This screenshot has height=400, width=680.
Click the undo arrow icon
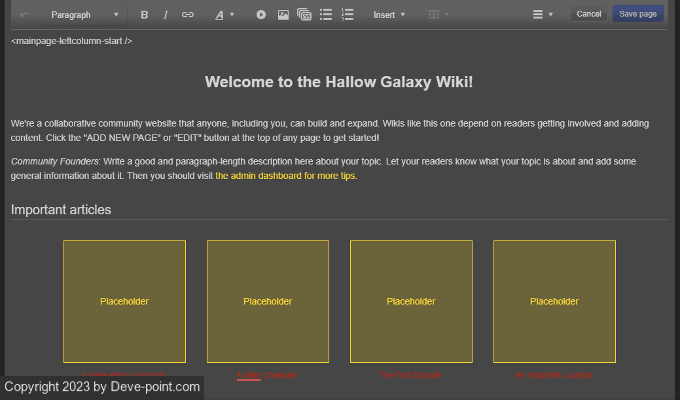24,15
